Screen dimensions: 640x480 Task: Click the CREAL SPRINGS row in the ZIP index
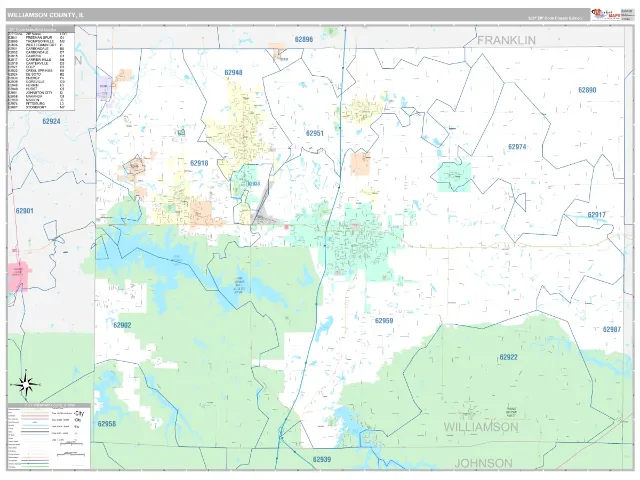pyautogui.click(x=36, y=71)
